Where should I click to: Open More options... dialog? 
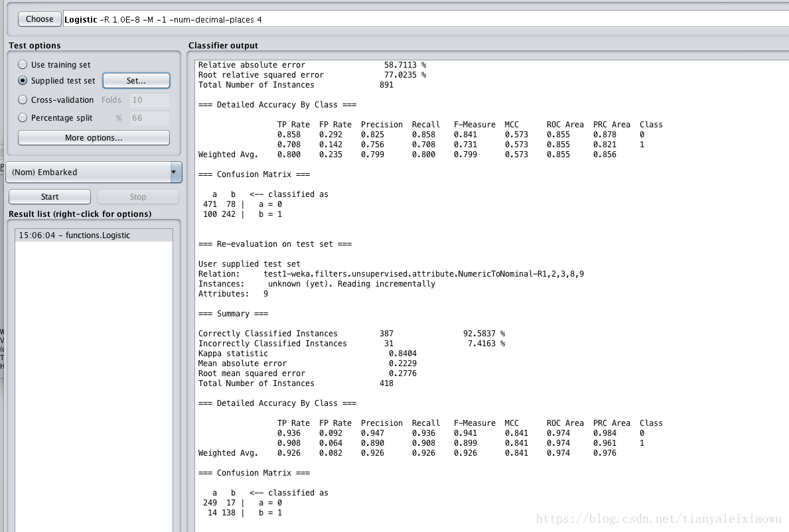[94, 138]
